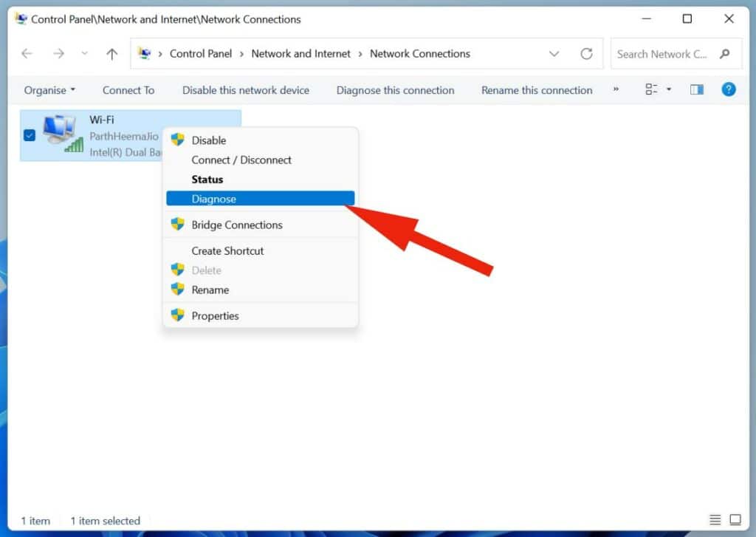The width and height of the screenshot is (756, 537).
Task: Refresh the Network Connections view
Action: tap(586, 54)
